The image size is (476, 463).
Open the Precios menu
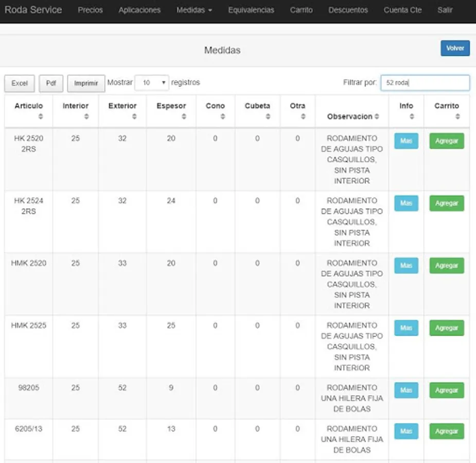[x=90, y=10]
